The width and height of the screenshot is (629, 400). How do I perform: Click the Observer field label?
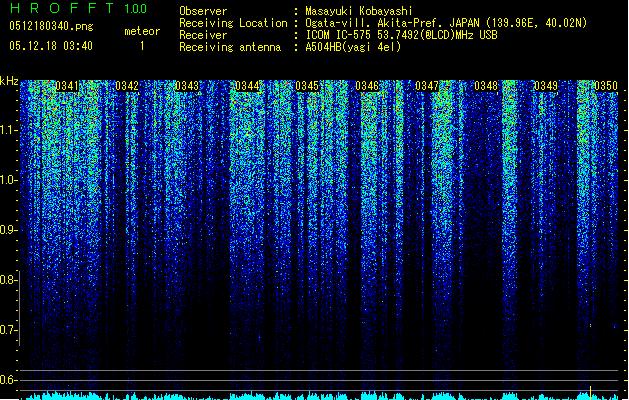(x=203, y=11)
